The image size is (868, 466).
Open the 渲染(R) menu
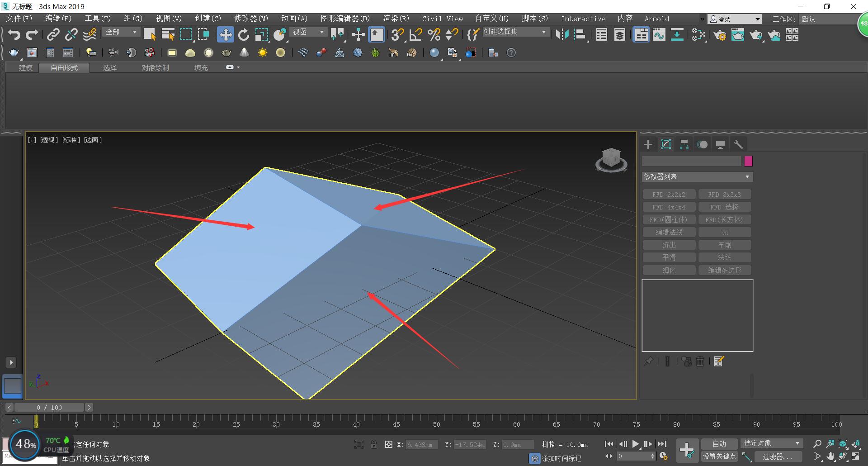click(396, 19)
